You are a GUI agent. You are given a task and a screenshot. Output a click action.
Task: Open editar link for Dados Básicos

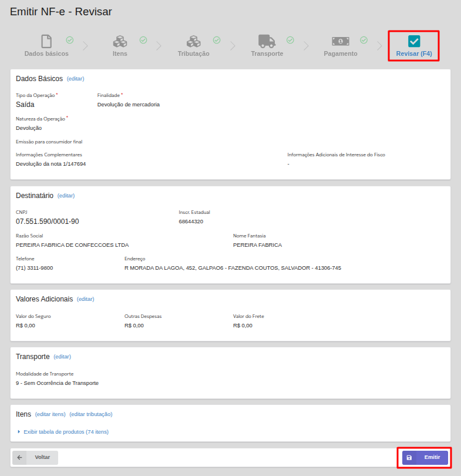coord(75,79)
